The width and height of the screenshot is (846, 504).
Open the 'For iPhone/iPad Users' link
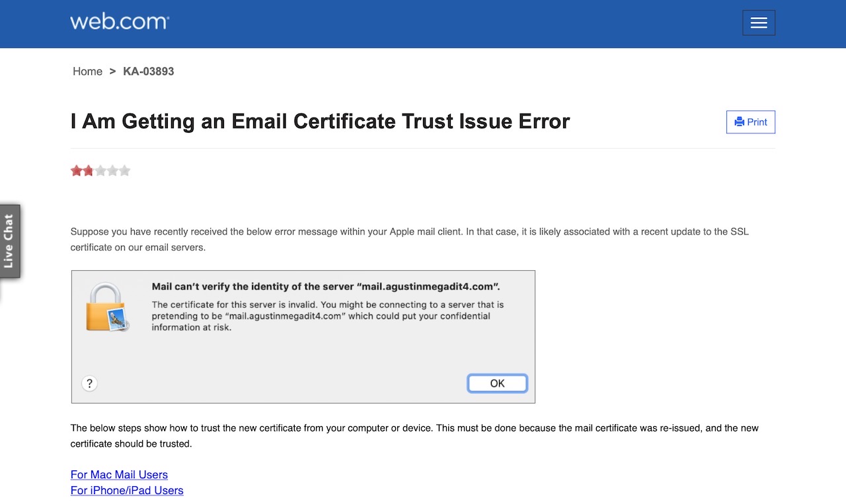pos(126,490)
